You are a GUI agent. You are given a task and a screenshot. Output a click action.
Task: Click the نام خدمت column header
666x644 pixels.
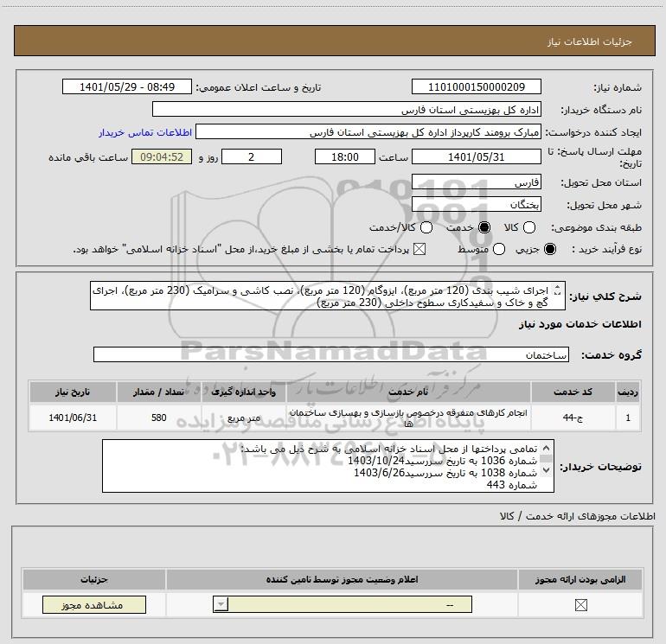408,392
